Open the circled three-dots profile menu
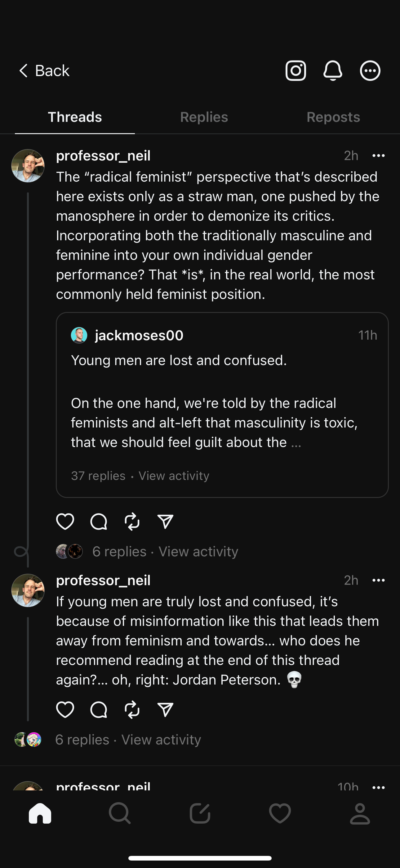Viewport: 400px width, 868px height. (370, 71)
